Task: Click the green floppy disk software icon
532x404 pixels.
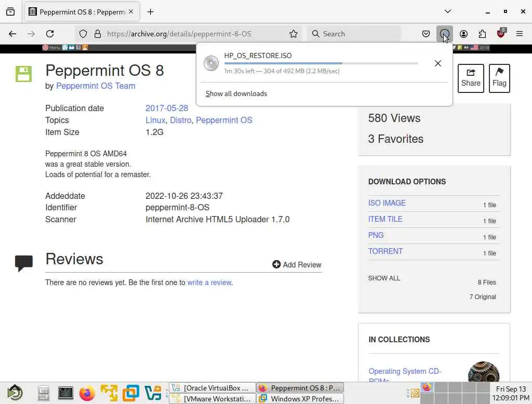Action: pyautogui.click(x=23, y=74)
